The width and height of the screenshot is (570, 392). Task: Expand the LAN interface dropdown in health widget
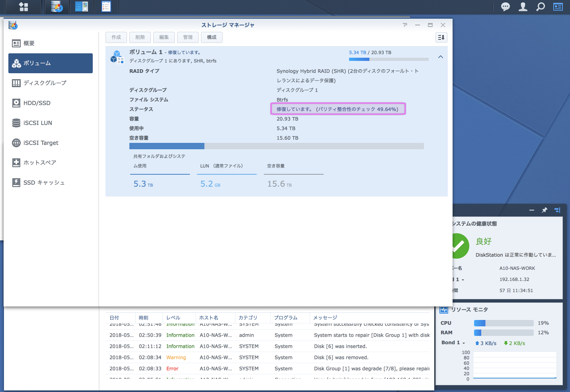coord(462,280)
